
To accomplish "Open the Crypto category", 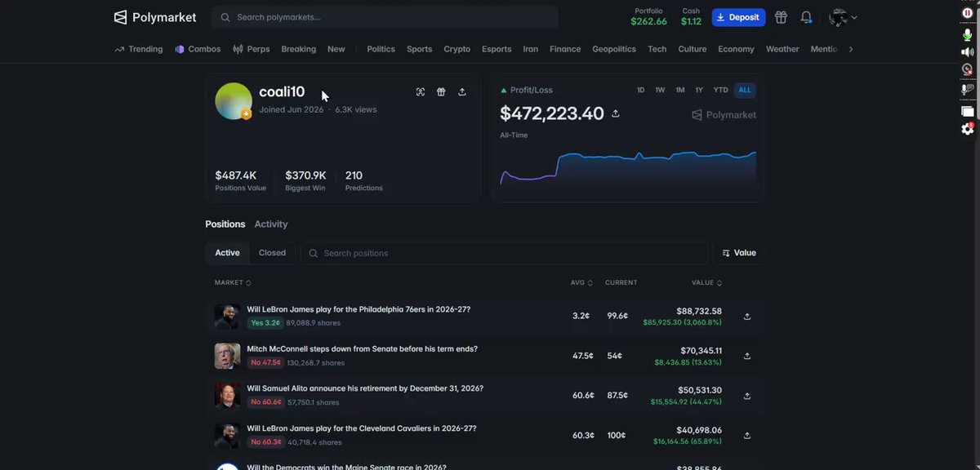I will point(457,49).
